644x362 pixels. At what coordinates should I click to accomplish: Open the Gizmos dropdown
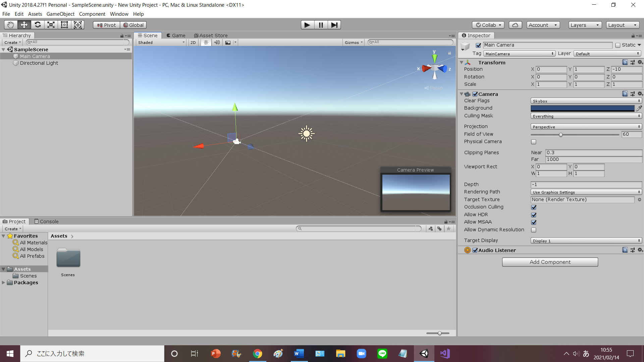point(354,43)
